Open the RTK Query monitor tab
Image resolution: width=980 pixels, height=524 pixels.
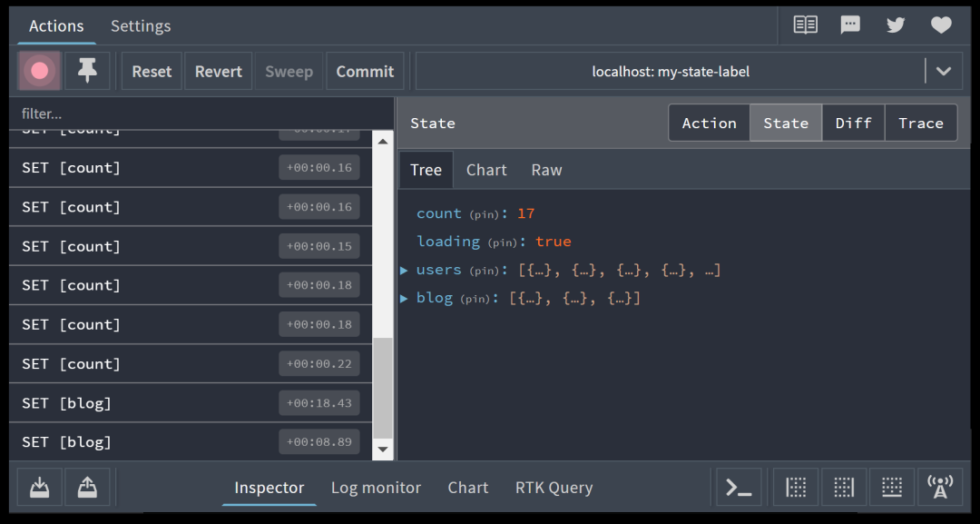[x=554, y=487]
